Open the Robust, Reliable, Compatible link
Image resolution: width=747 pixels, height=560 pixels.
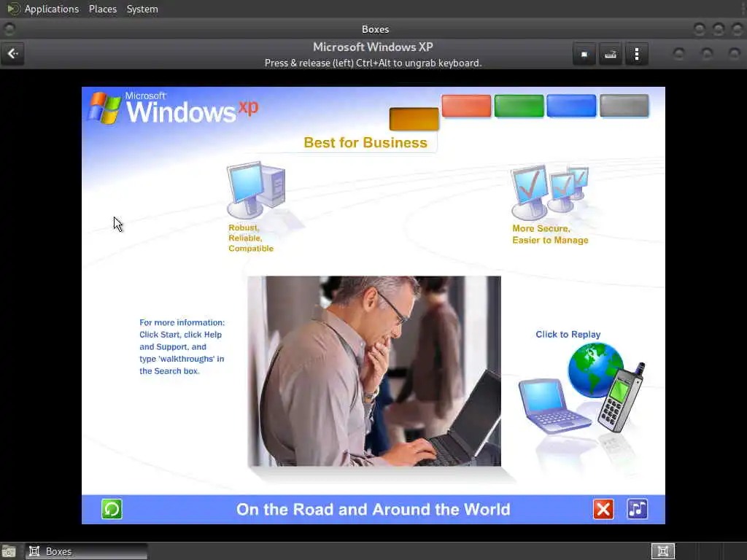click(x=251, y=238)
